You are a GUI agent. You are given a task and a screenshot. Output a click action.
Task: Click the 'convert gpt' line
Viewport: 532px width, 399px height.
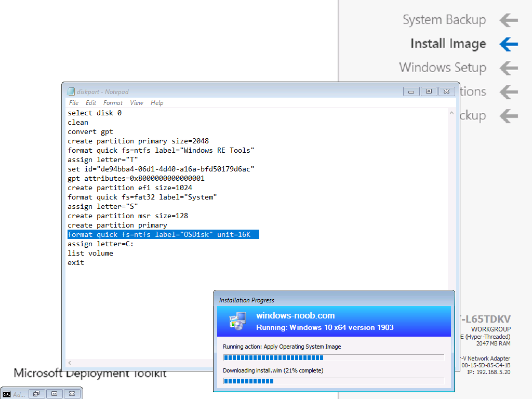click(x=90, y=131)
